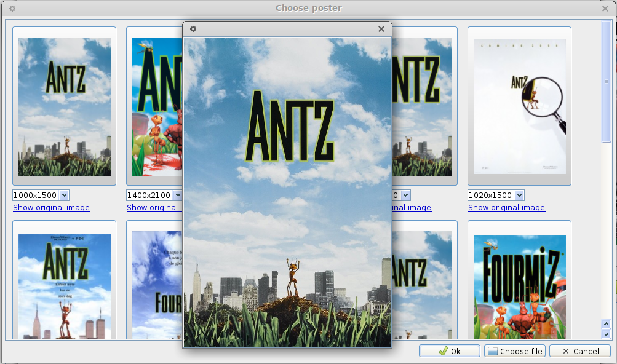
Task: Open the gear menu on the preview popup
Action: point(193,29)
